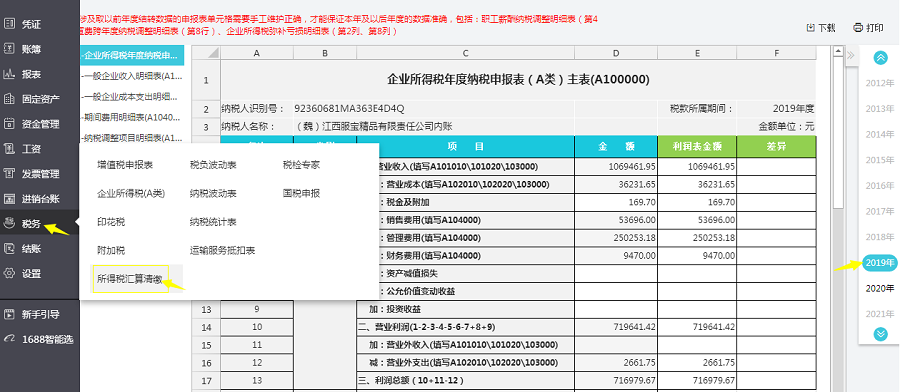Viewport: 900px width, 392px height.
Task: Select column D header
Action: (616, 53)
